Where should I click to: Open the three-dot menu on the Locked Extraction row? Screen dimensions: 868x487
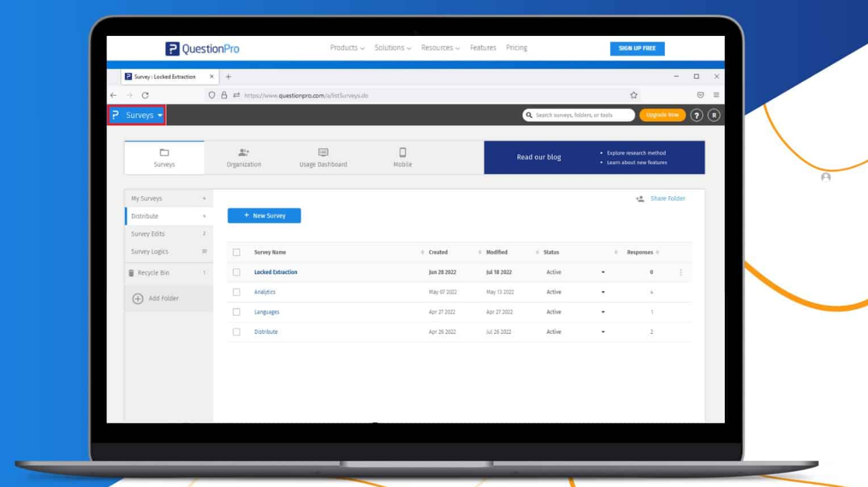pyautogui.click(x=681, y=273)
